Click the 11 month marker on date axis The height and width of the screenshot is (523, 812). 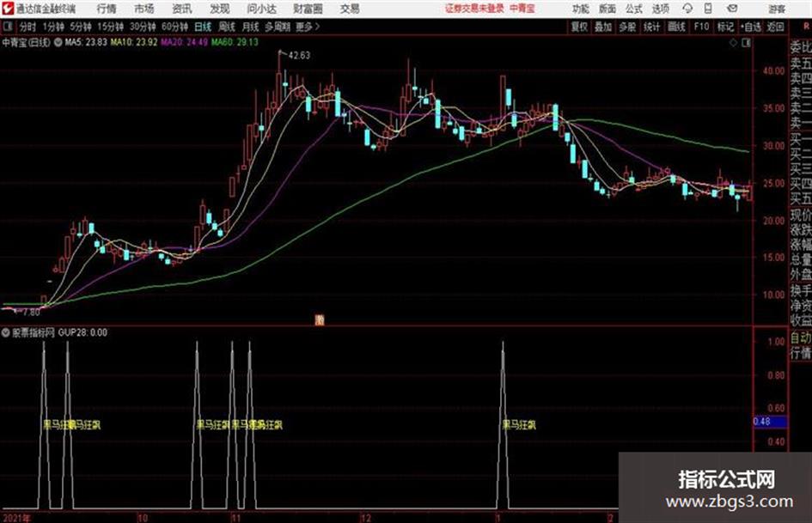tap(235, 518)
